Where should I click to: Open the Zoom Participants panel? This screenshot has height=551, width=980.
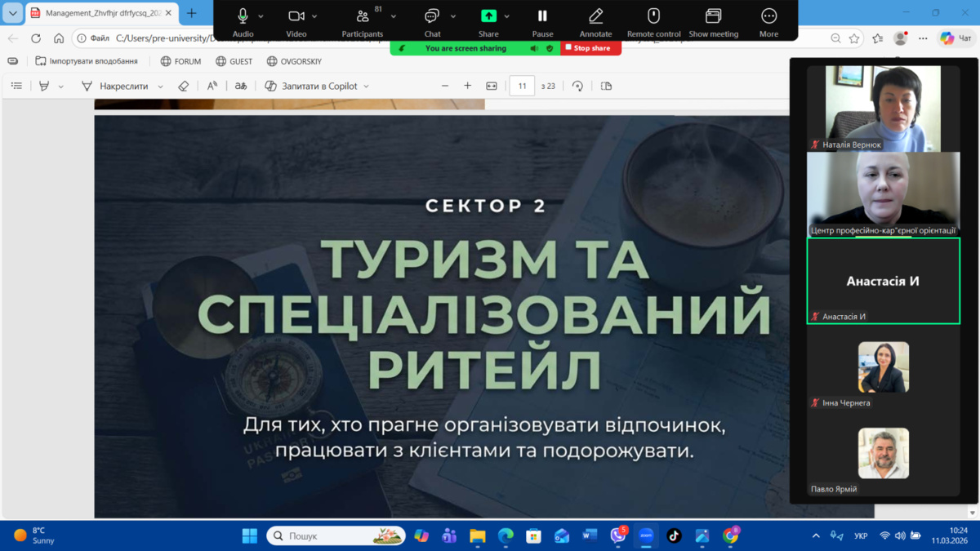pyautogui.click(x=363, y=16)
